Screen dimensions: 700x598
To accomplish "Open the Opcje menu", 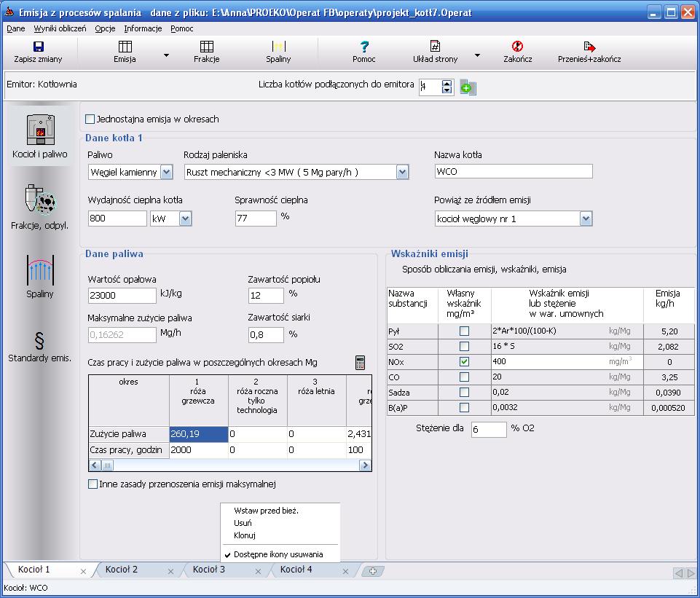I will pos(105,28).
